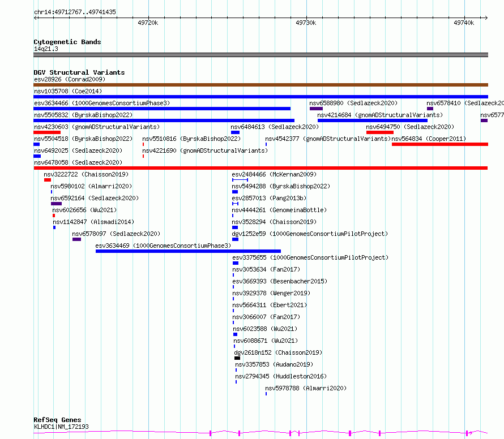Click the red nsv564834 variant bar
Image resolution: width=504 pixels, height=439 pixels.
tap(440, 144)
